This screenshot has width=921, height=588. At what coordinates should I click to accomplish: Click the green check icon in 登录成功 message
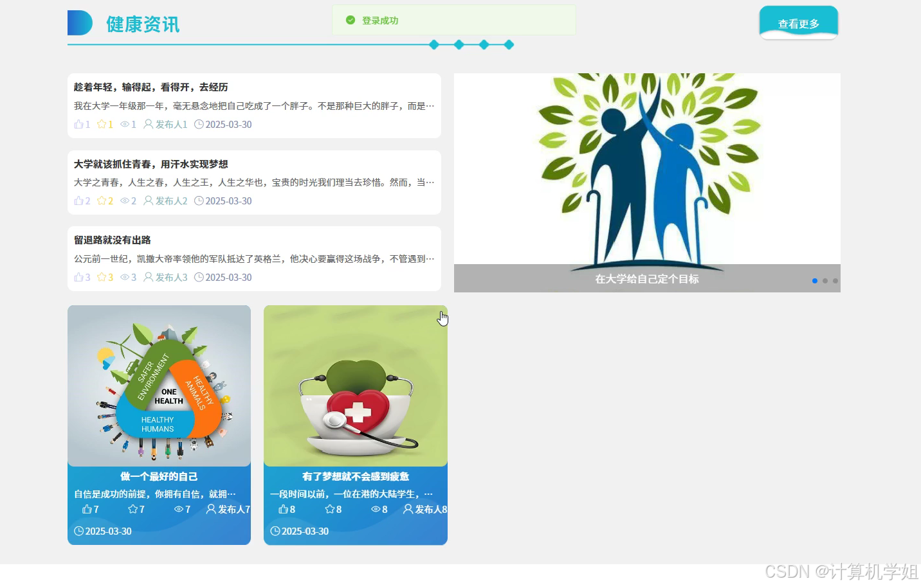pos(351,20)
